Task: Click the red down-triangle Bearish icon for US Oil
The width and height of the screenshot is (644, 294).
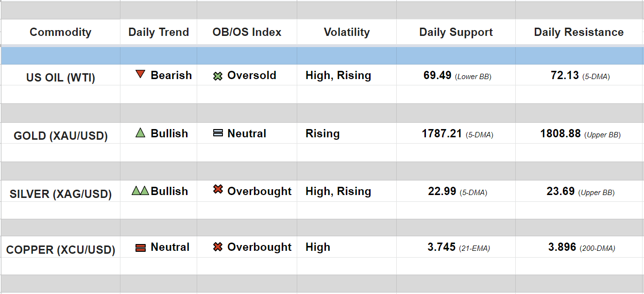Action: pyautogui.click(x=140, y=74)
